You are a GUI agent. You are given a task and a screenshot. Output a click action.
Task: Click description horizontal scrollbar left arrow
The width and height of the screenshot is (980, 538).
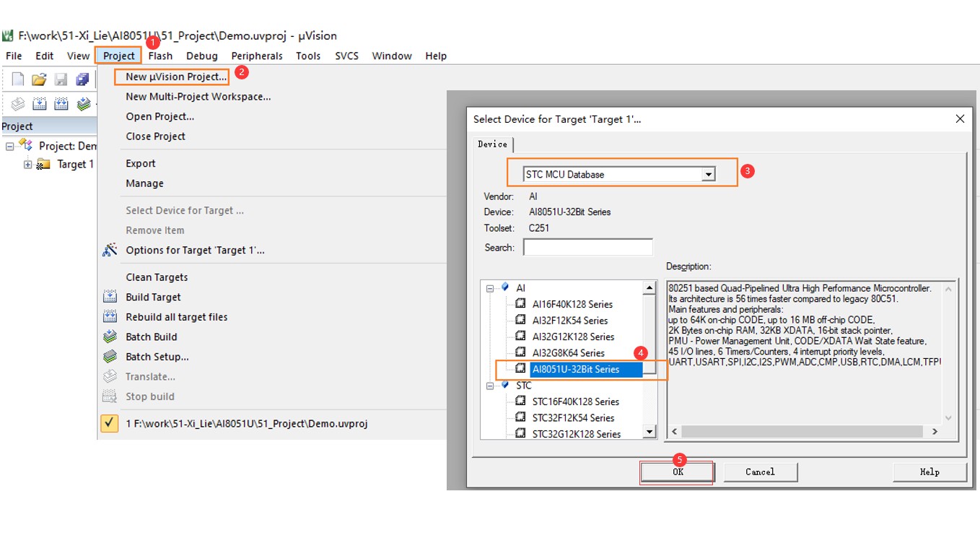(675, 431)
